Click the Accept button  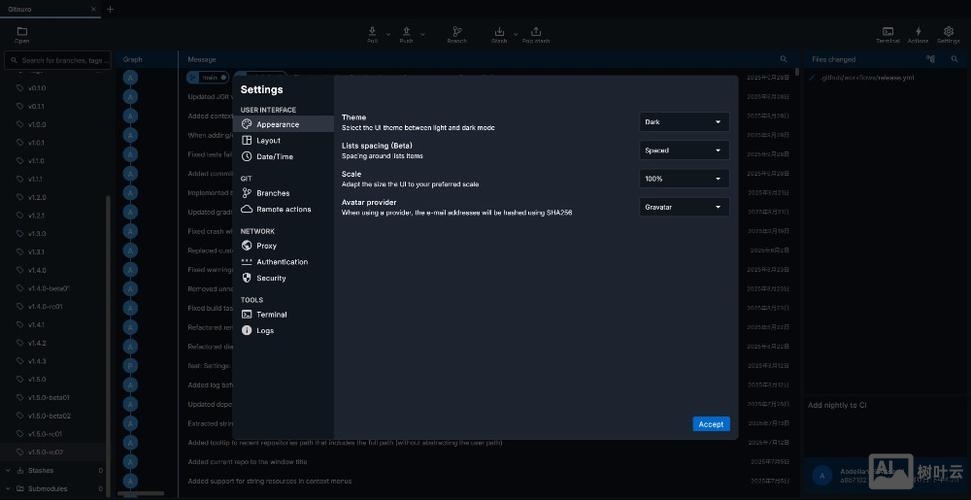(711, 424)
